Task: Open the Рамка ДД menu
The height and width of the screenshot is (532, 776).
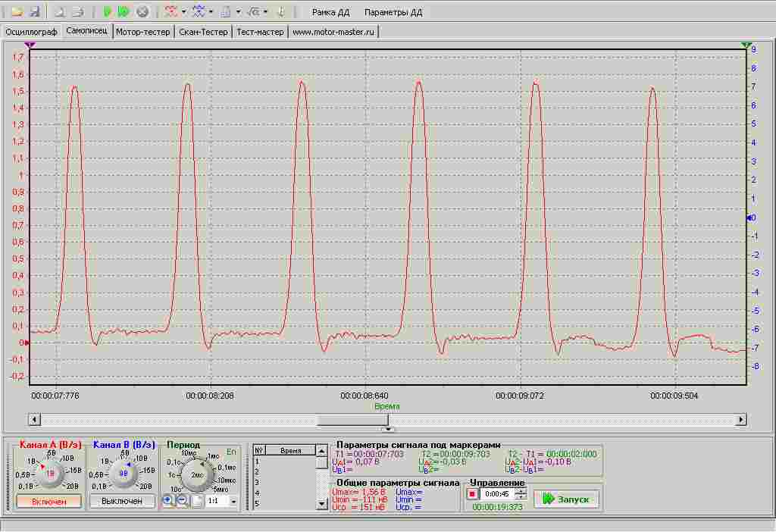Action: (330, 12)
